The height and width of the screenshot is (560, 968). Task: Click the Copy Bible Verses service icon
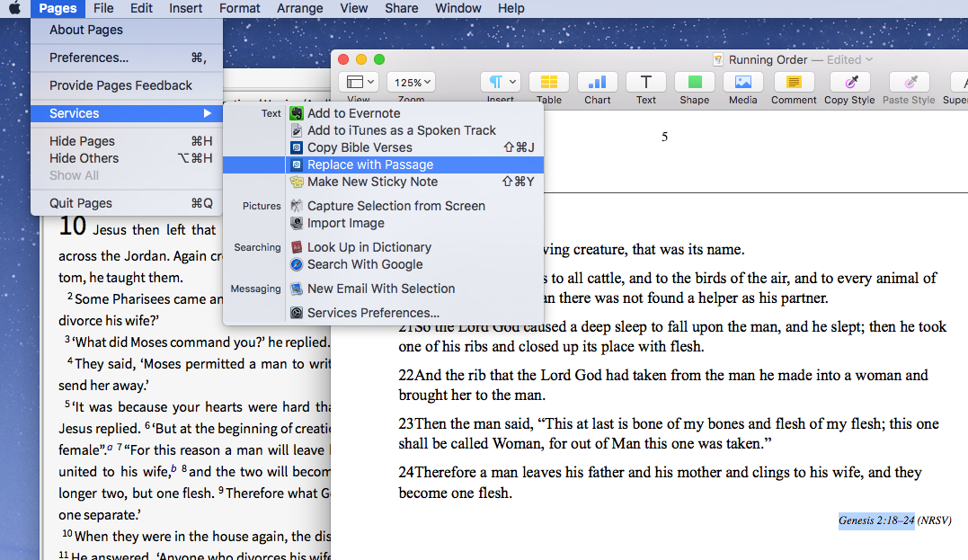pyautogui.click(x=297, y=147)
